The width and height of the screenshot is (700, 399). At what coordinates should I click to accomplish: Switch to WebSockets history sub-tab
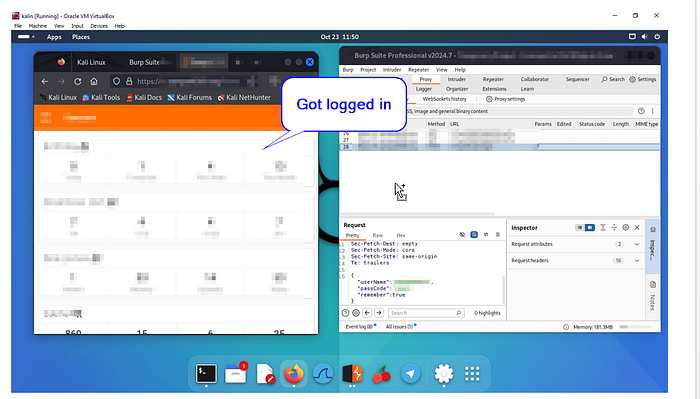445,99
